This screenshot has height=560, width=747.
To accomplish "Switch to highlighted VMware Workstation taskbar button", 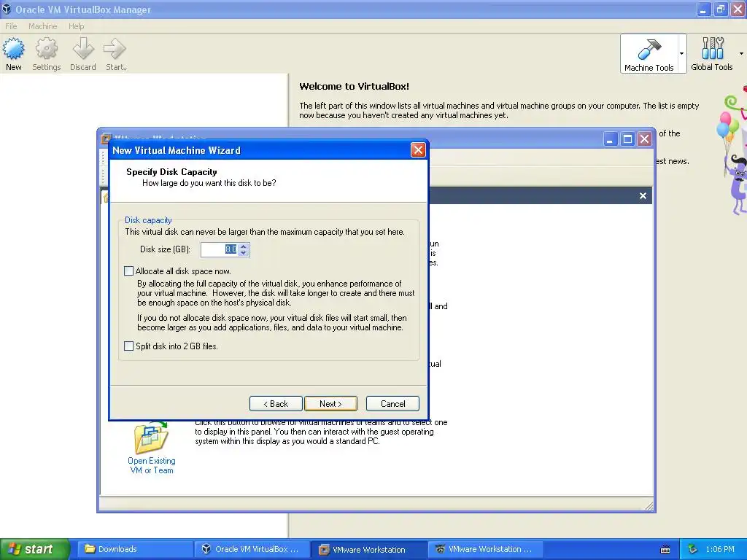I will 368,549.
